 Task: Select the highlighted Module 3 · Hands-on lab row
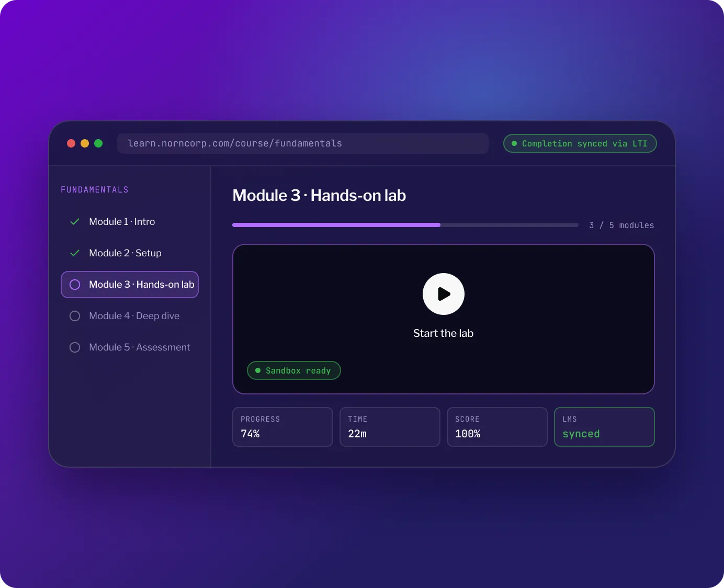pyautogui.click(x=130, y=285)
